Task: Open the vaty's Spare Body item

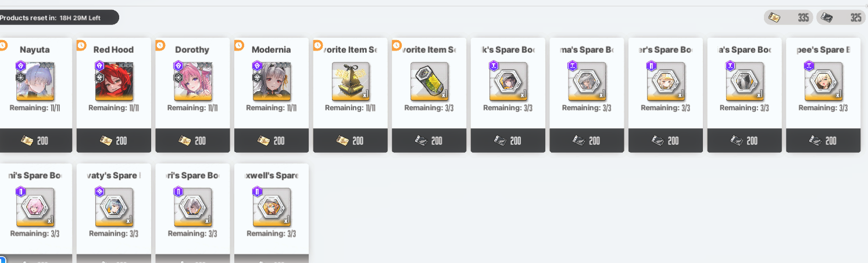Action: tap(114, 207)
